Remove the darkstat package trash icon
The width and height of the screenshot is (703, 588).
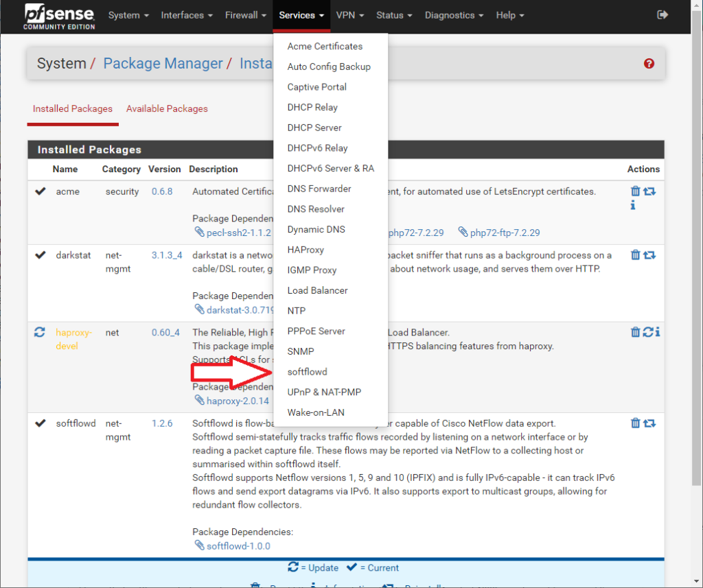(x=635, y=255)
